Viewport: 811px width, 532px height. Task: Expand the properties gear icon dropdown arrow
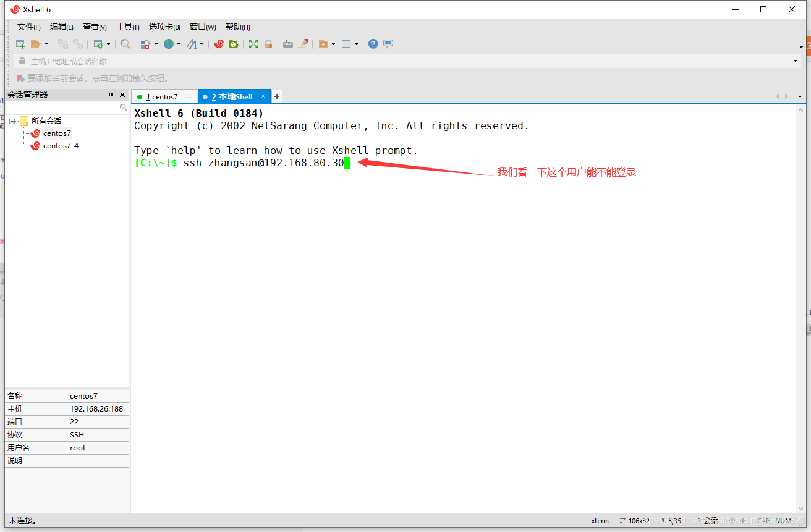click(108, 44)
